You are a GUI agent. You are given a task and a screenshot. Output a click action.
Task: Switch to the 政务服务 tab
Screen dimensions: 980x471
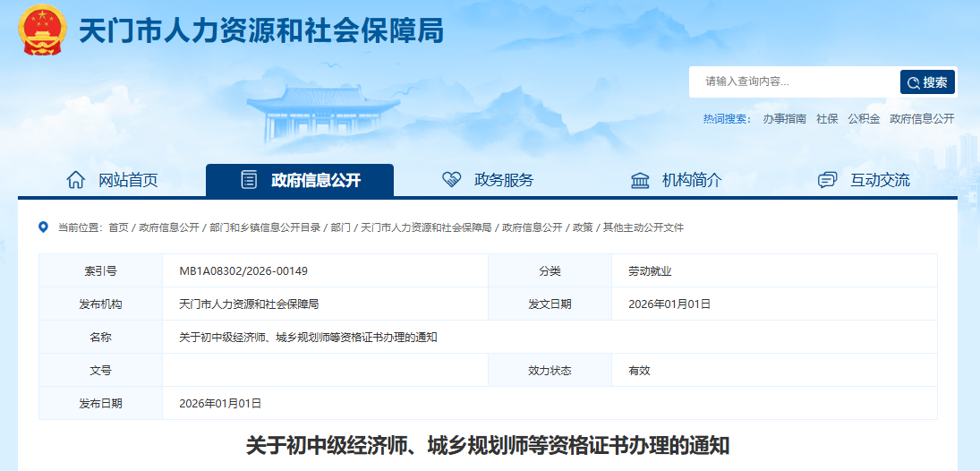(x=503, y=180)
